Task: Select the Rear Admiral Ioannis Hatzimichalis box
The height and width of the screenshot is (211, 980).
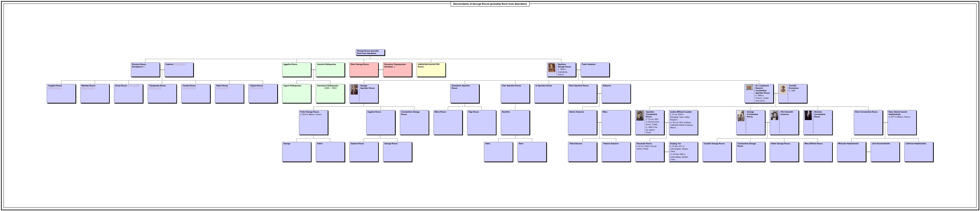Action: [902, 123]
